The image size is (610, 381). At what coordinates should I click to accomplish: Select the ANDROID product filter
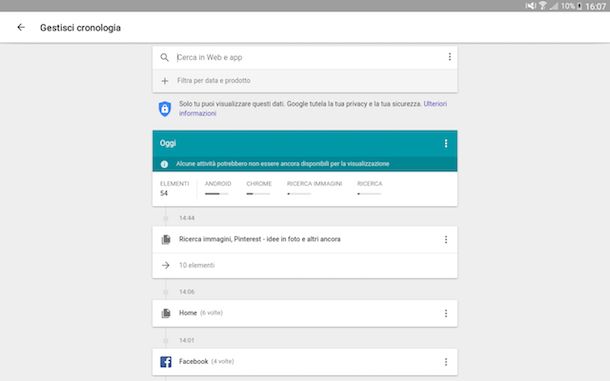(218, 187)
